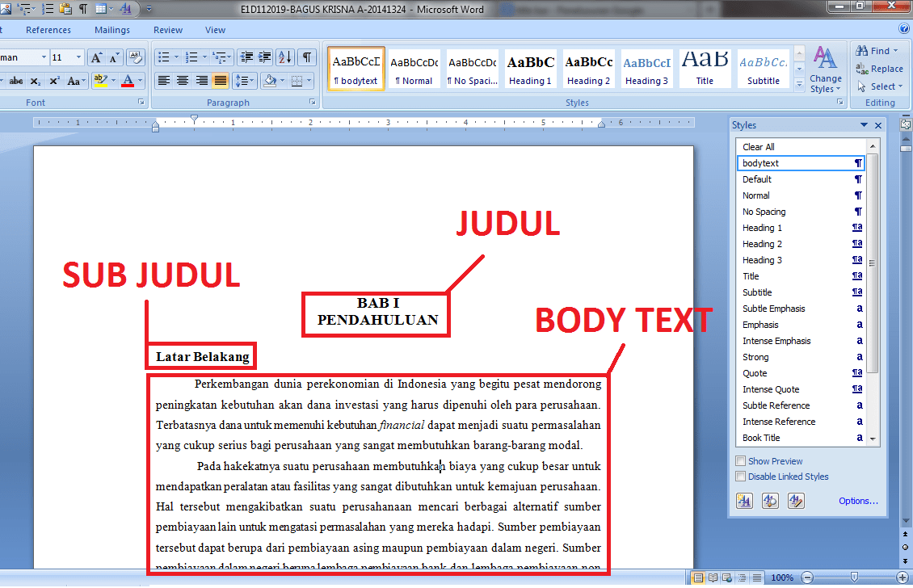Viewport: 913px width, 588px height.
Task: Apply Heading 1 style from gallery
Action: click(530, 69)
